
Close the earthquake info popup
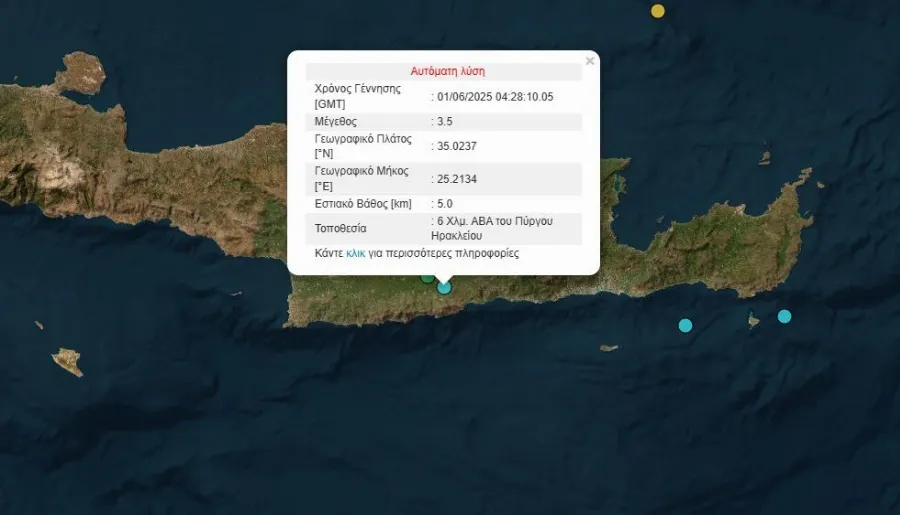tap(589, 61)
